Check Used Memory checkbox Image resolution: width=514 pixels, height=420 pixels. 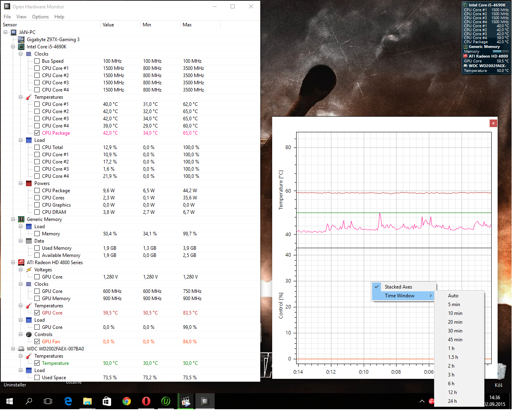[37, 248]
